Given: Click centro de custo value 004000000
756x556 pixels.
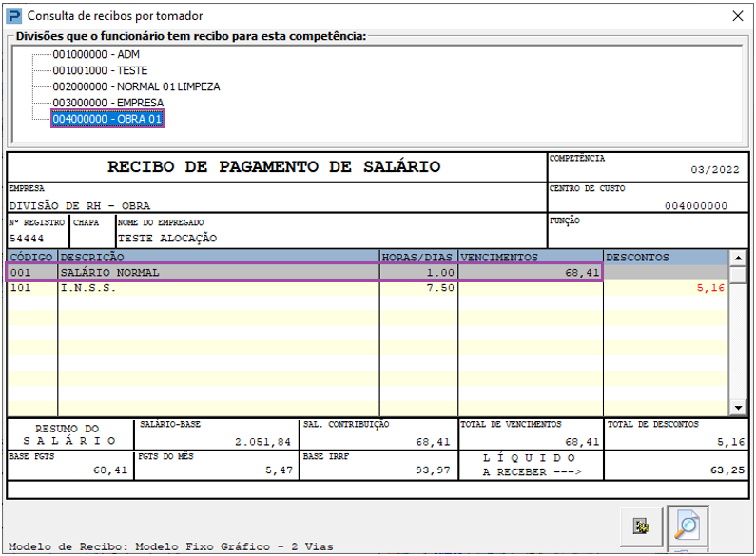Looking at the screenshot, I should coord(696,205).
